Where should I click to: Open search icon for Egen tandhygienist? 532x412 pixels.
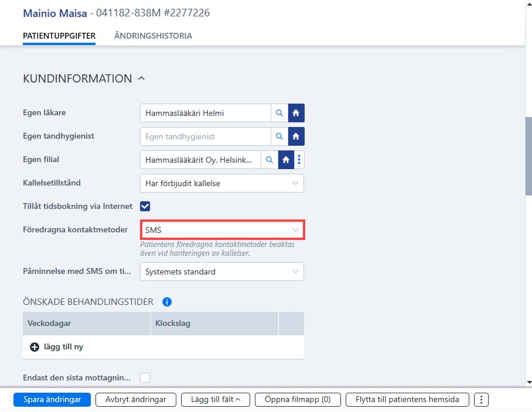click(279, 136)
